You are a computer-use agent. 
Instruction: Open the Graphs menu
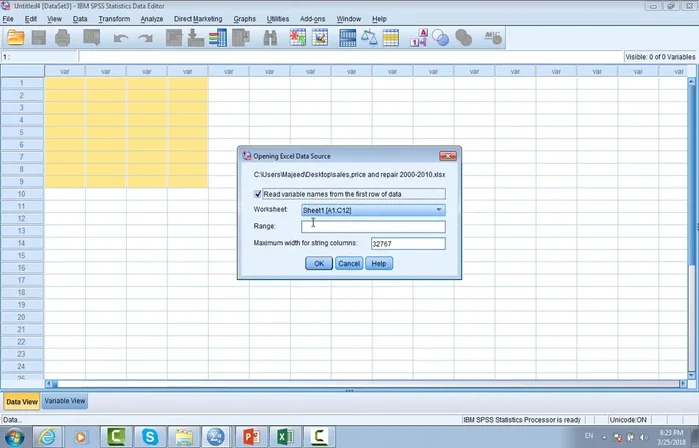(244, 19)
